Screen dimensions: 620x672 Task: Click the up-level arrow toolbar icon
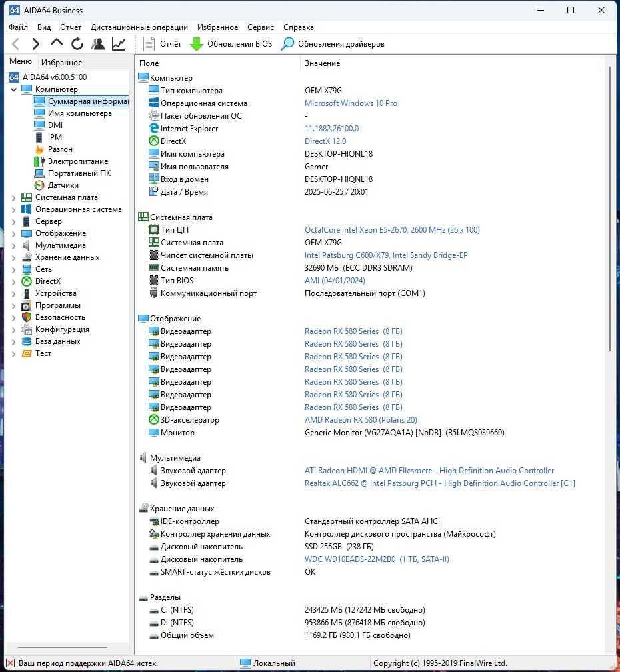(x=57, y=43)
